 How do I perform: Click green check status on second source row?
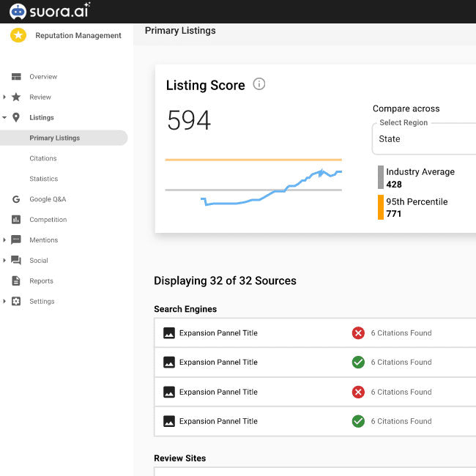[x=358, y=362]
